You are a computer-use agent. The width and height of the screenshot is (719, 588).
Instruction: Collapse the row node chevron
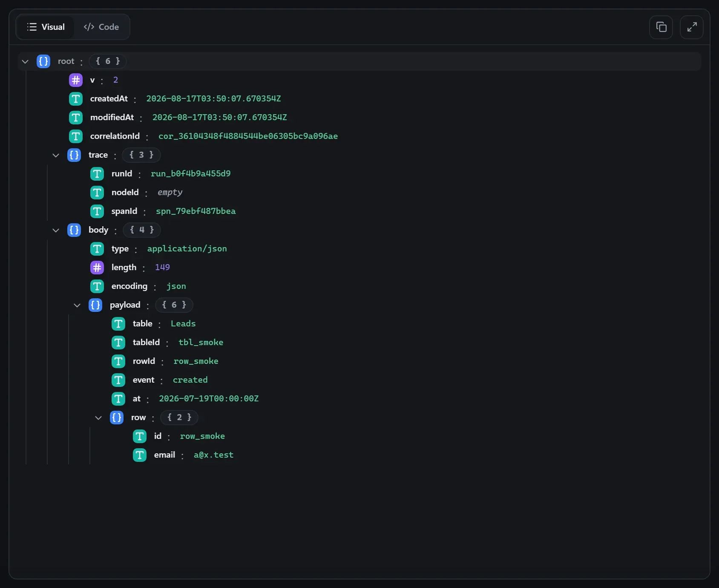click(98, 418)
